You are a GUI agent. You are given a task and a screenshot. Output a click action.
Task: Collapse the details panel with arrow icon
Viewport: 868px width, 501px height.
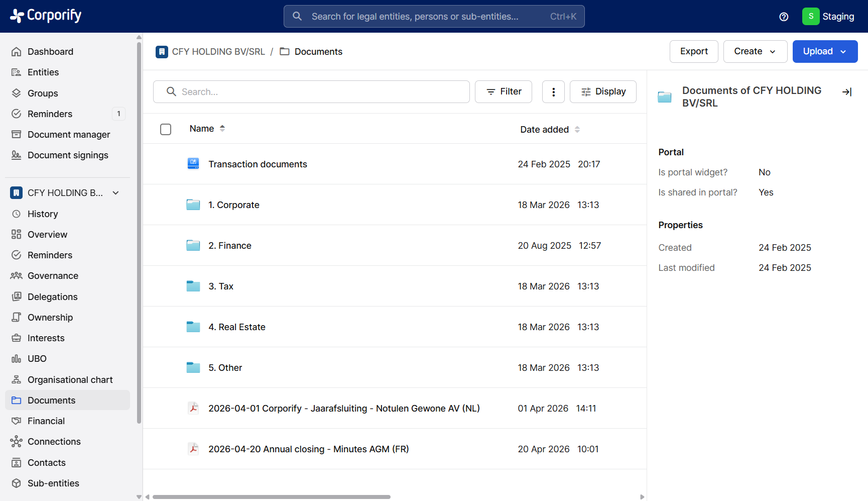pos(847,91)
